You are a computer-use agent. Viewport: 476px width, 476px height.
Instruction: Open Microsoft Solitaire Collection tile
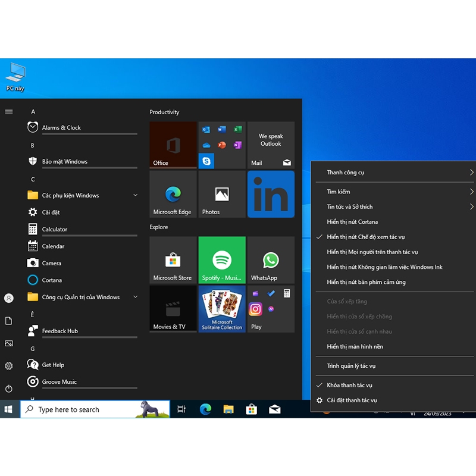[x=221, y=309]
